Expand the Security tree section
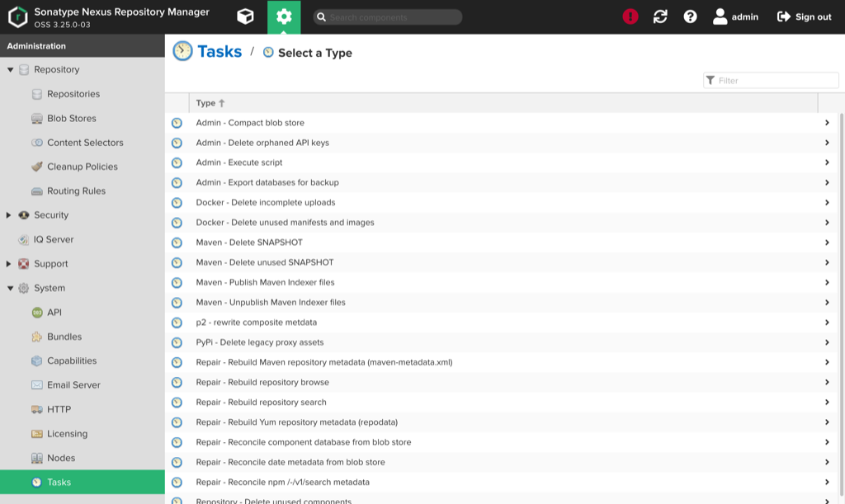This screenshot has height=504, width=845. [x=8, y=215]
